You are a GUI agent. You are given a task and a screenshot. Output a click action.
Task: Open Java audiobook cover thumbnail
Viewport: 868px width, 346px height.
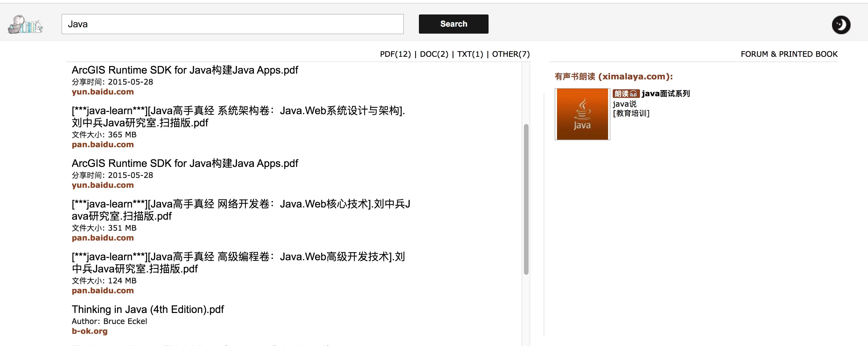582,114
